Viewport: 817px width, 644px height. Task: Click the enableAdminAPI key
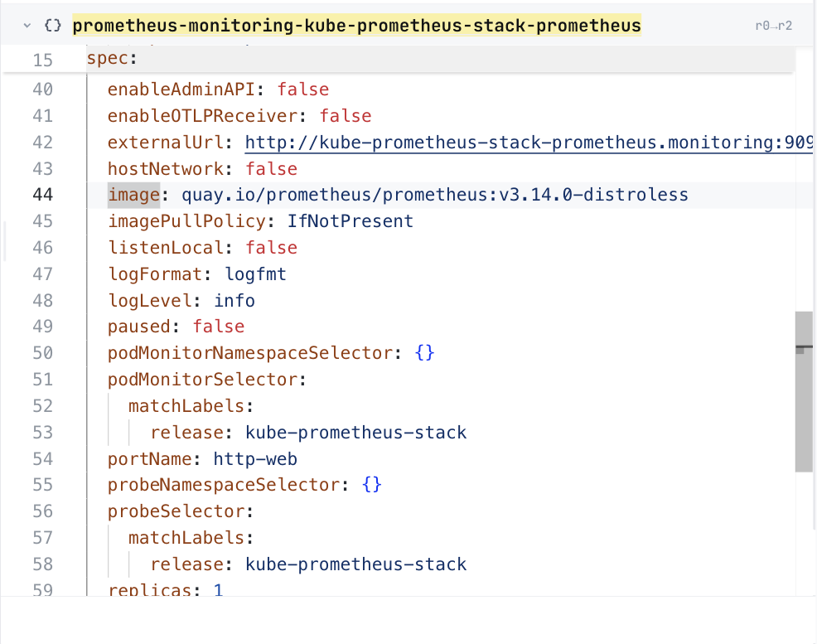(x=181, y=90)
